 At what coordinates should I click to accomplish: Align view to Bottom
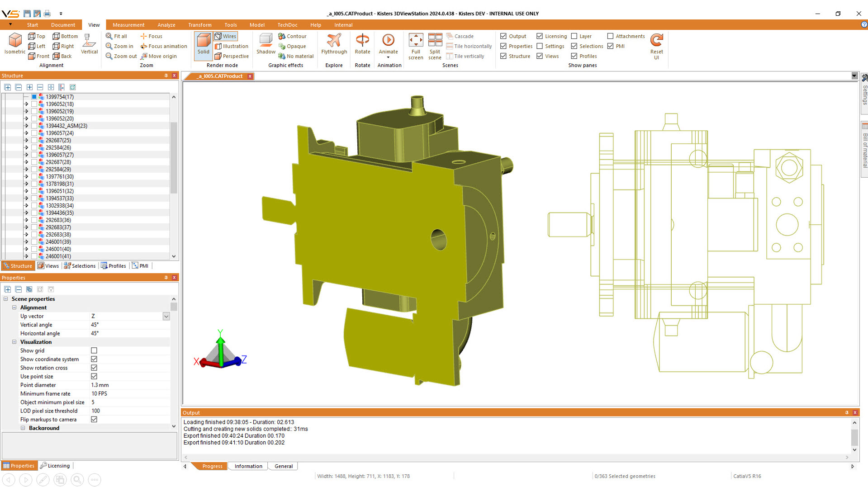pos(65,36)
